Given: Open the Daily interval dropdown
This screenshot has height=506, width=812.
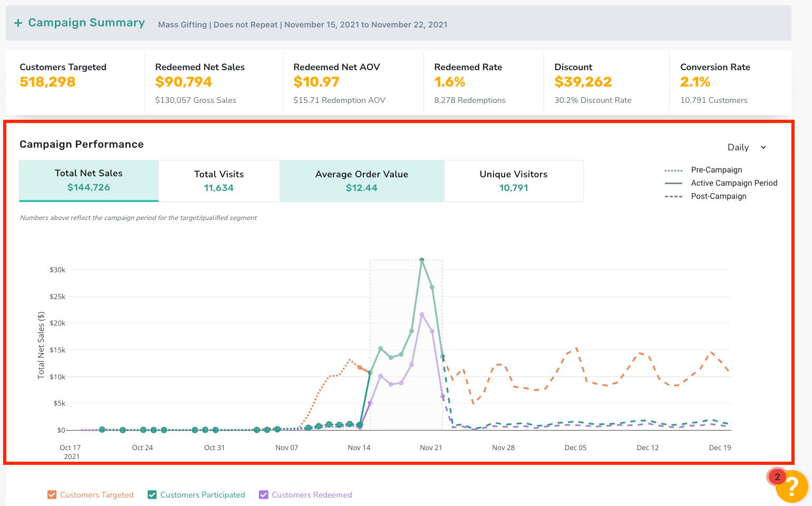Looking at the screenshot, I should (x=747, y=147).
